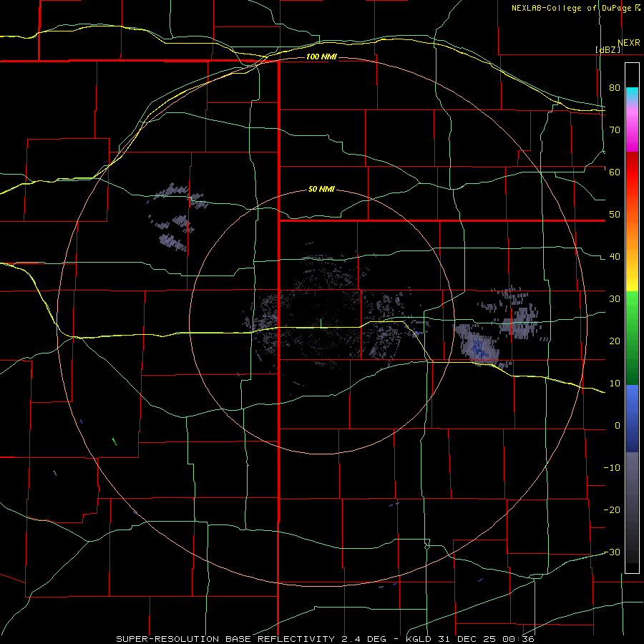The width and height of the screenshot is (644, 644).
Task: Click the -20 value on the dBZ scale
Action: (612, 509)
